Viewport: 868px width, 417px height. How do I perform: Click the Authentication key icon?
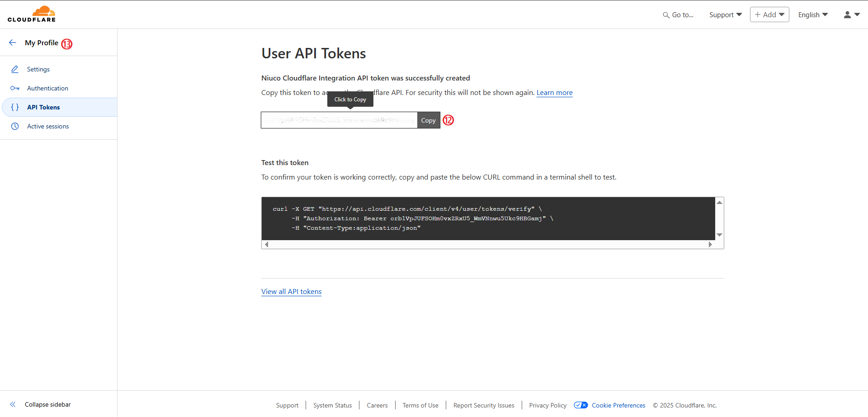pos(15,88)
